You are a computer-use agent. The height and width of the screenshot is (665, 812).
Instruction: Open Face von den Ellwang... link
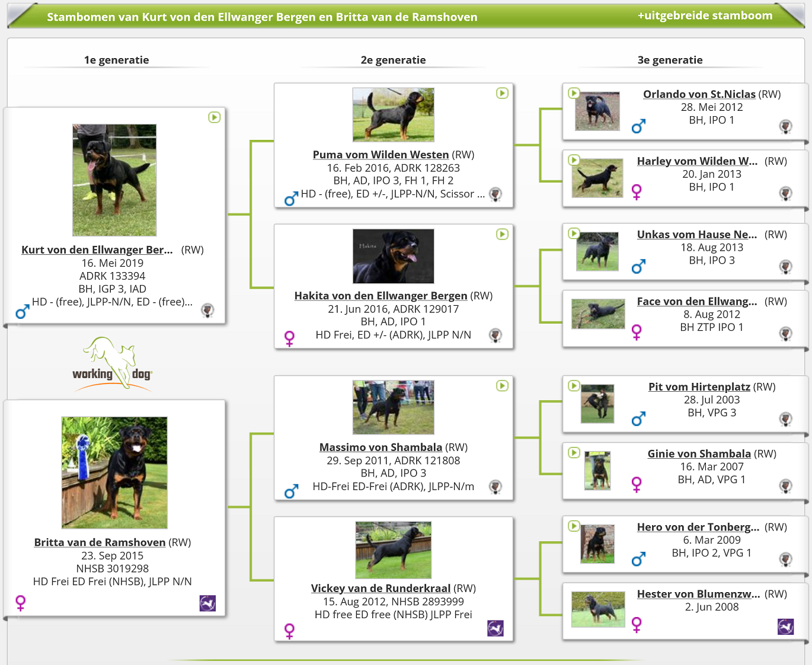coord(697,302)
